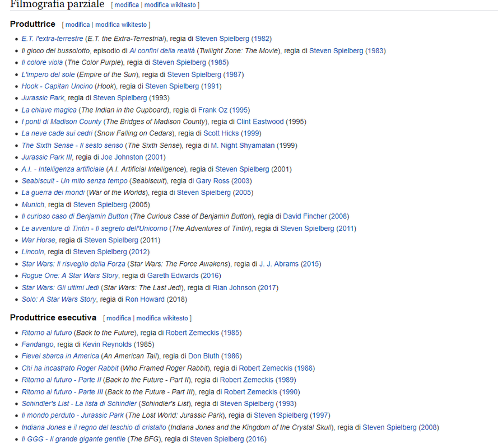Open the year 1982 link
The image size is (498, 448).
pos(262,39)
